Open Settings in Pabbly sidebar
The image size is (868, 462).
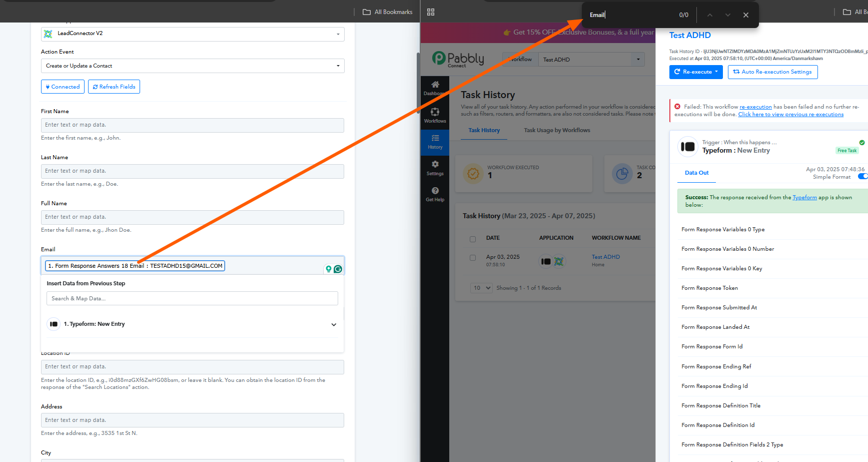tap(435, 168)
